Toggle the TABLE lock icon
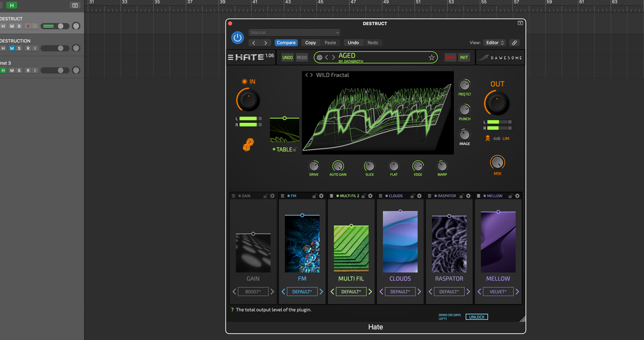Screen dimensions: 644x340 pyautogui.click(x=295, y=150)
